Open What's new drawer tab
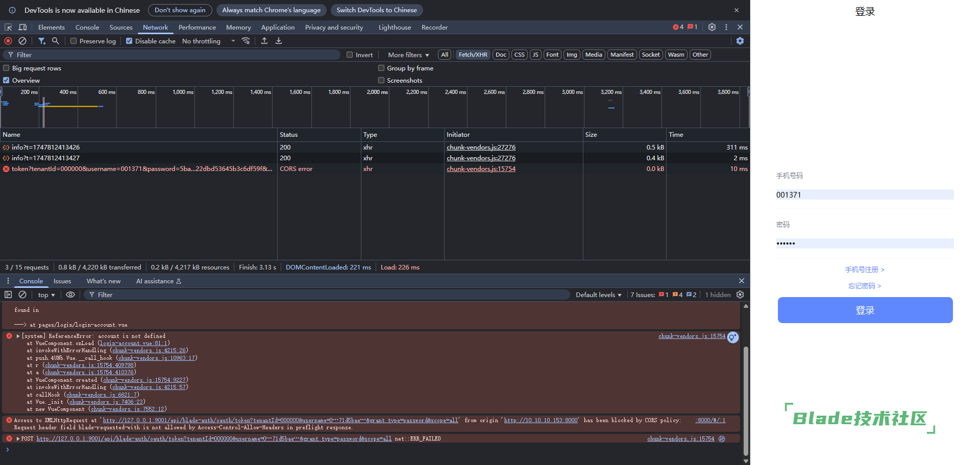The image size is (980, 465). click(104, 281)
